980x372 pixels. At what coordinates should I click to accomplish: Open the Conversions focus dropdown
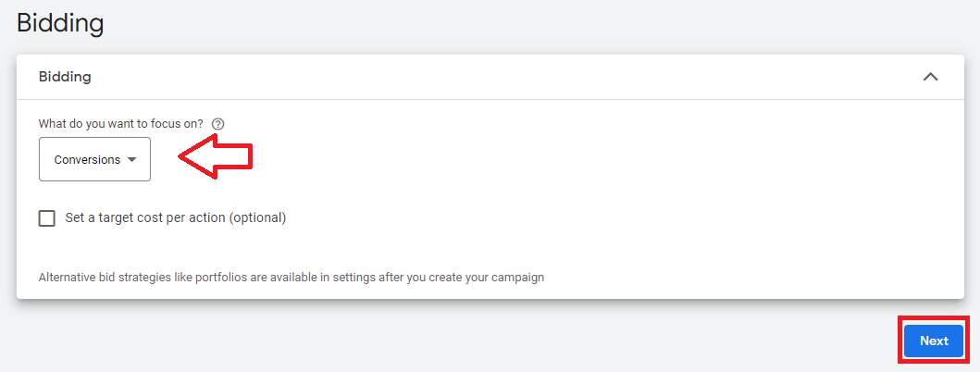click(x=94, y=159)
